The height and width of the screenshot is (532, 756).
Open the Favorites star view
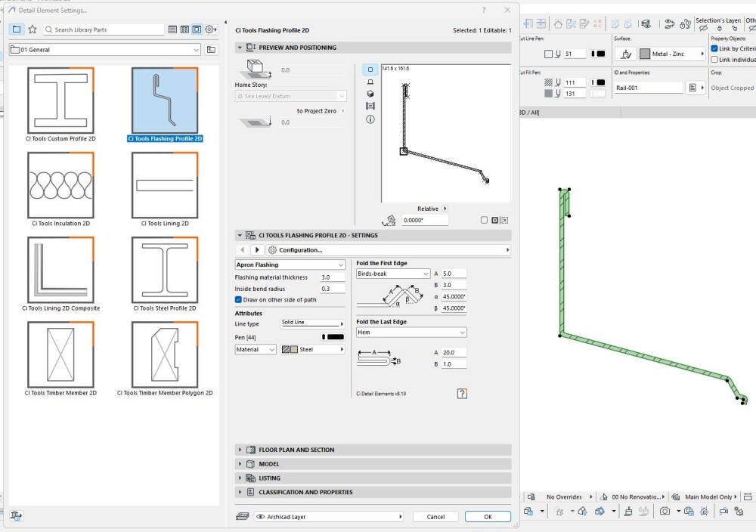tap(32, 29)
